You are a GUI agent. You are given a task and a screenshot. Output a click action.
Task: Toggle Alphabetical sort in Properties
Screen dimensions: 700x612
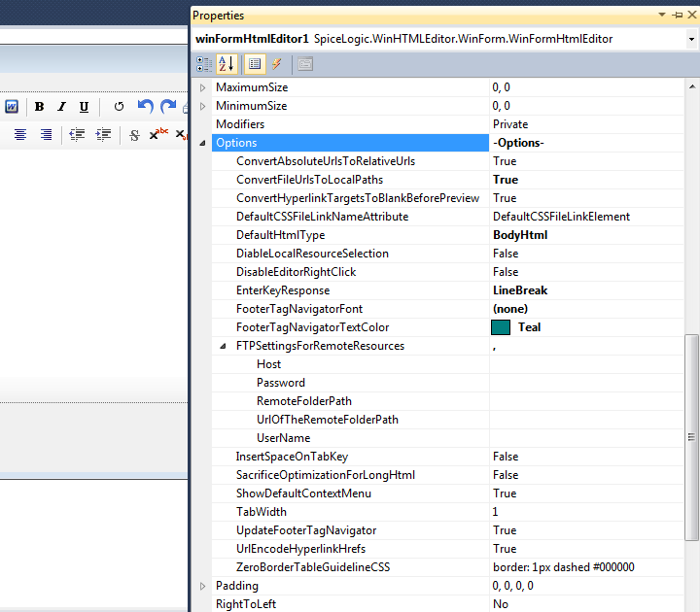pos(226,64)
